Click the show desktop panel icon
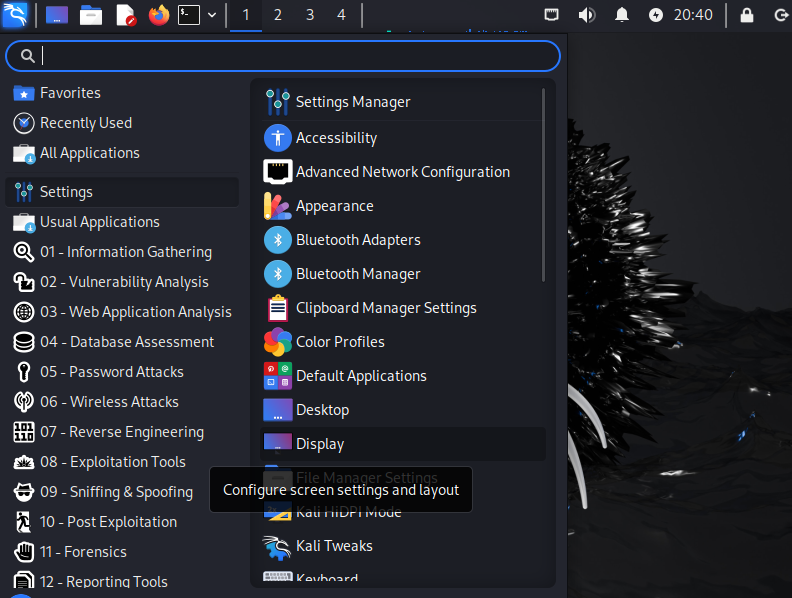792x598 pixels. click(57, 15)
